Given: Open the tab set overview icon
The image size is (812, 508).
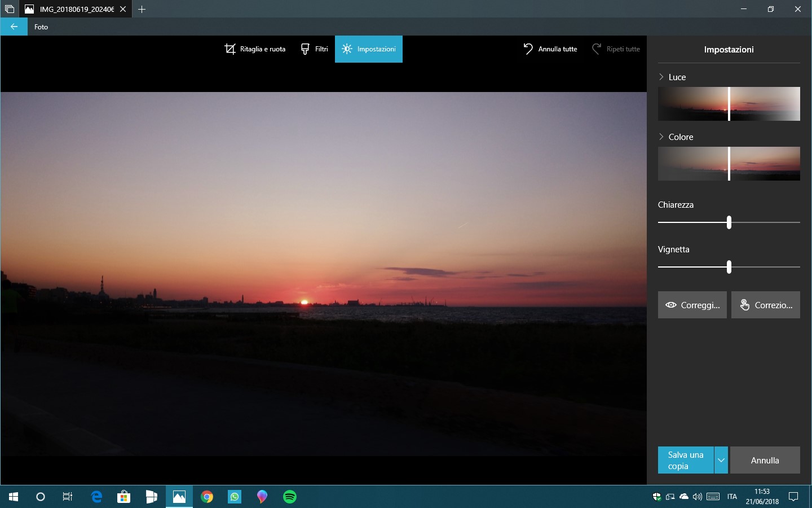Looking at the screenshot, I should pyautogui.click(x=9, y=9).
